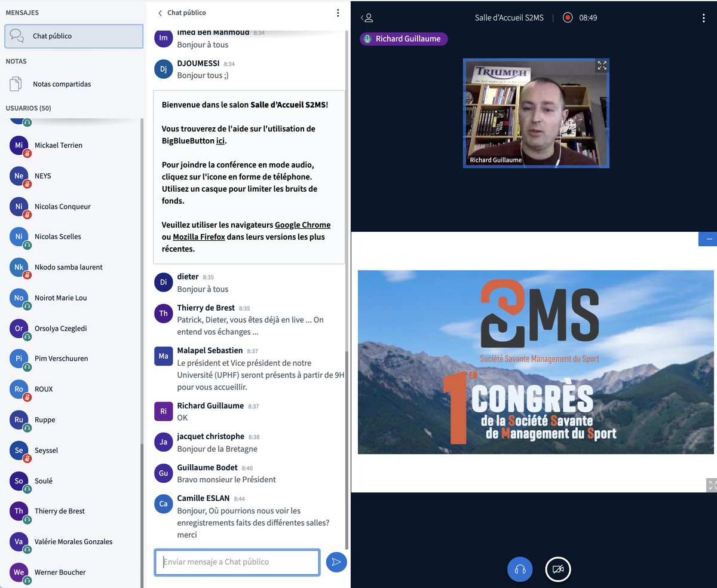Viewport: 717px width, 588px height.
Task: Click the Salle d'Accueil S2MS room title
Action: pos(509,18)
